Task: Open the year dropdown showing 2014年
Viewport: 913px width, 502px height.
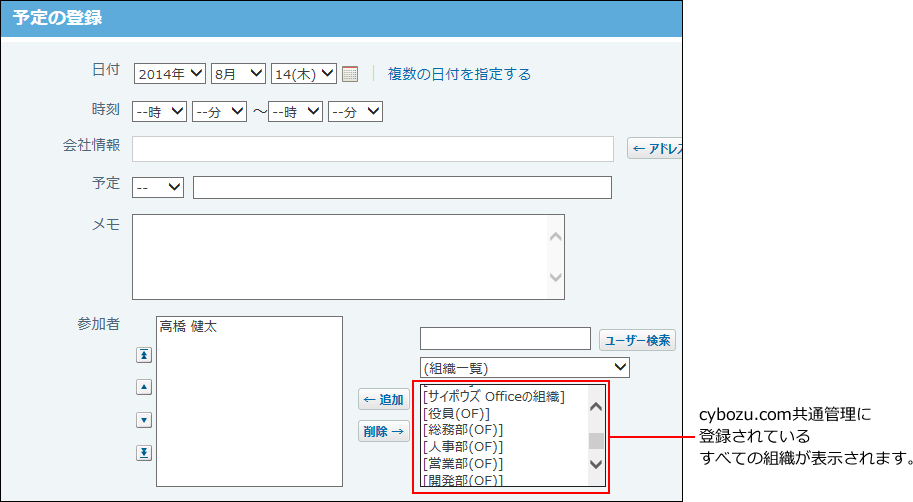Action: (x=169, y=74)
